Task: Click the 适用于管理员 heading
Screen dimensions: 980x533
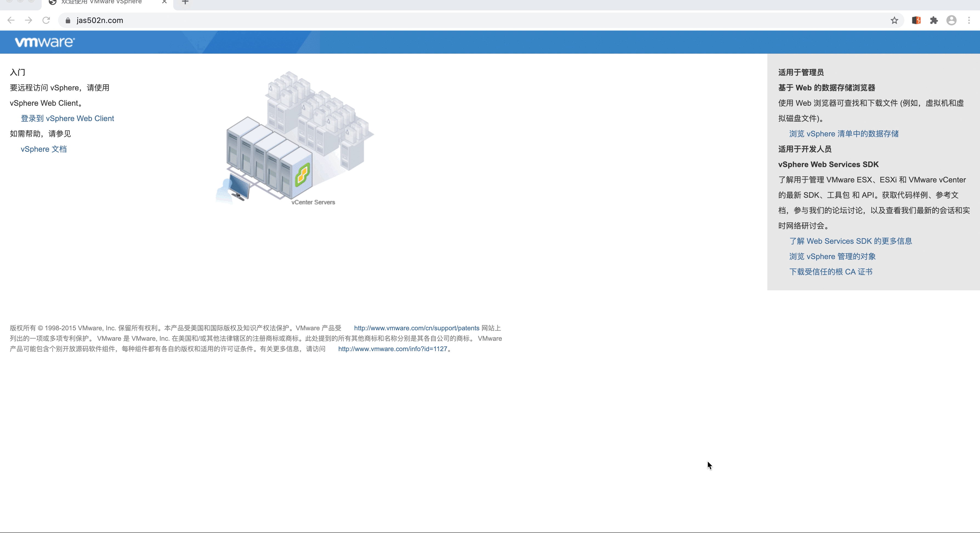Action: pos(801,72)
